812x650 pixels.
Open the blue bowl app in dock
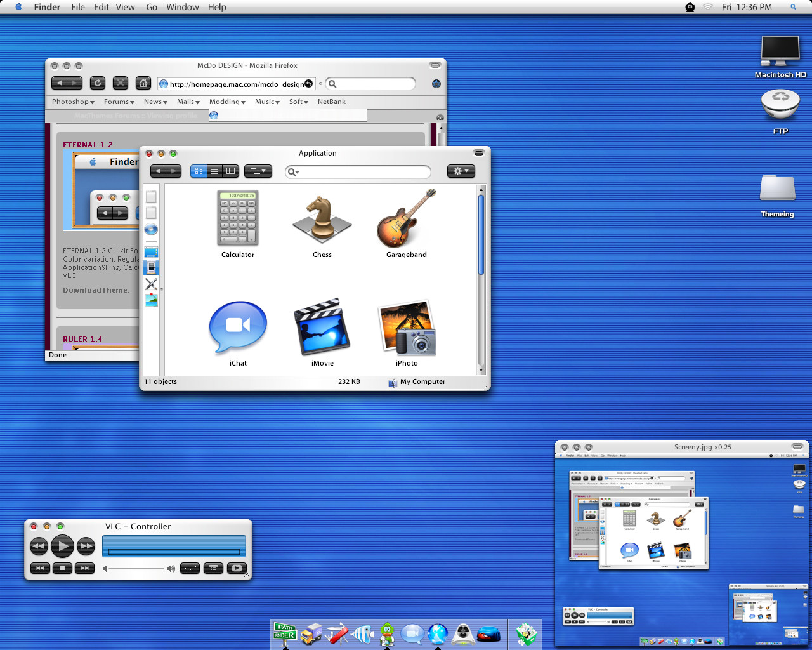coord(488,634)
